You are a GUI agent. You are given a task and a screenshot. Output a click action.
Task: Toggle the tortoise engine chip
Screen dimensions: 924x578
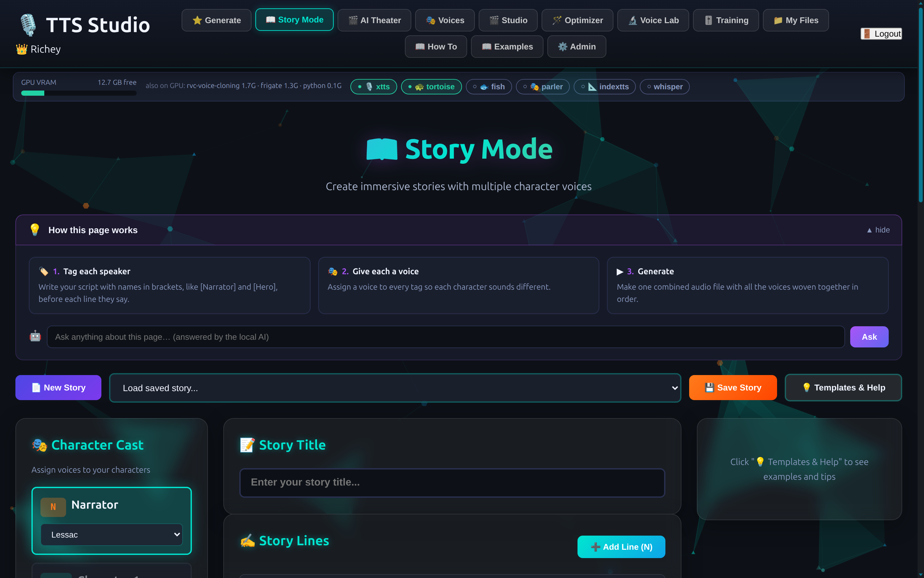pos(431,87)
